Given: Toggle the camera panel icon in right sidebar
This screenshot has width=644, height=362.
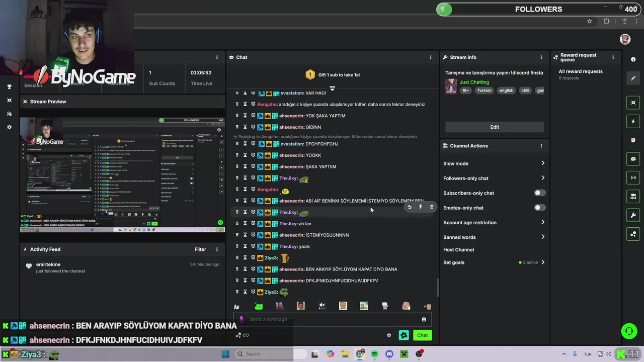Looking at the screenshot, I should pos(633,196).
